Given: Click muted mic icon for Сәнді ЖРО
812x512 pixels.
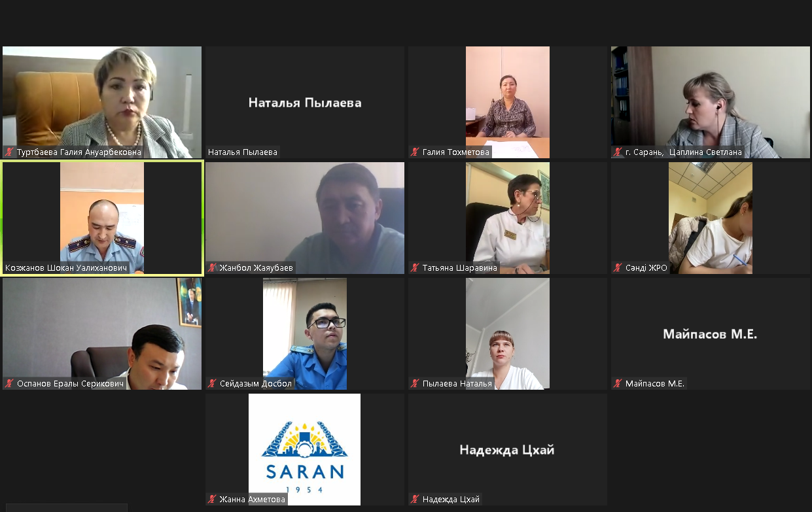Looking at the screenshot, I should click(x=618, y=268).
